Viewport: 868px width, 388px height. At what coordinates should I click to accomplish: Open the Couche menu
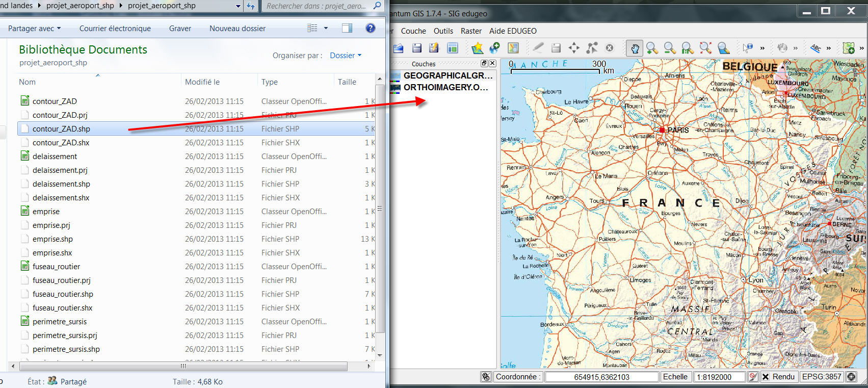point(413,31)
